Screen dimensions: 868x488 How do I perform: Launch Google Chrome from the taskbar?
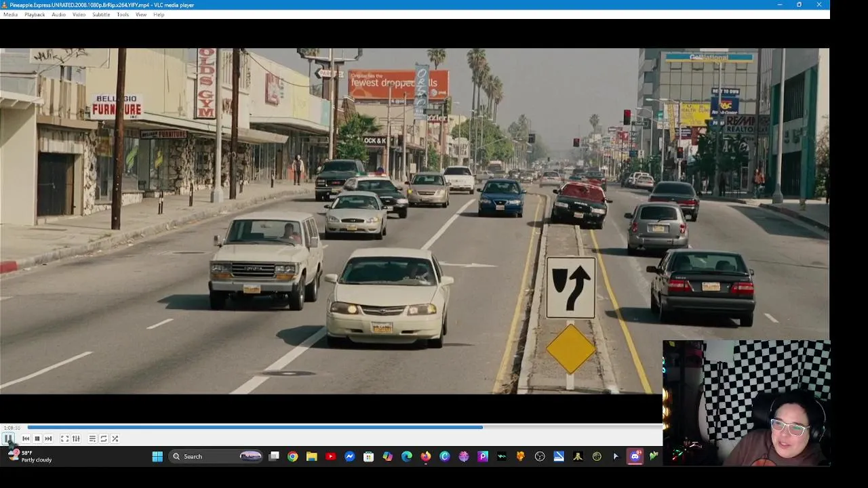point(292,457)
